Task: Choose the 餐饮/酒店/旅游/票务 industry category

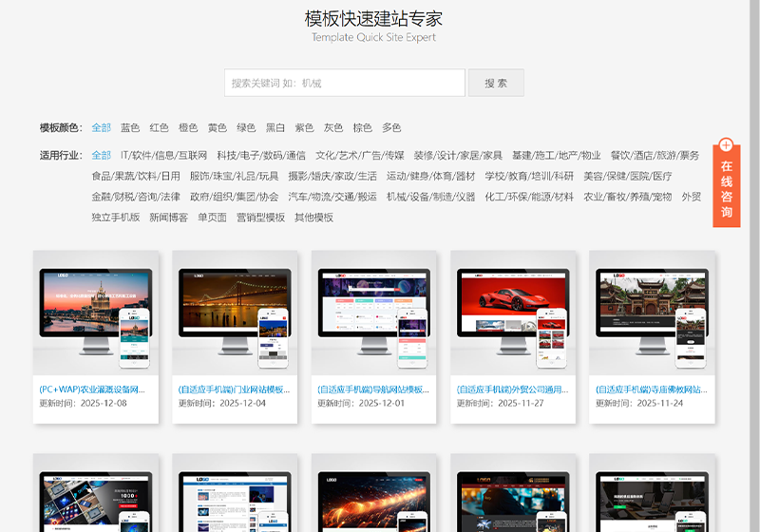Action: click(x=655, y=155)
